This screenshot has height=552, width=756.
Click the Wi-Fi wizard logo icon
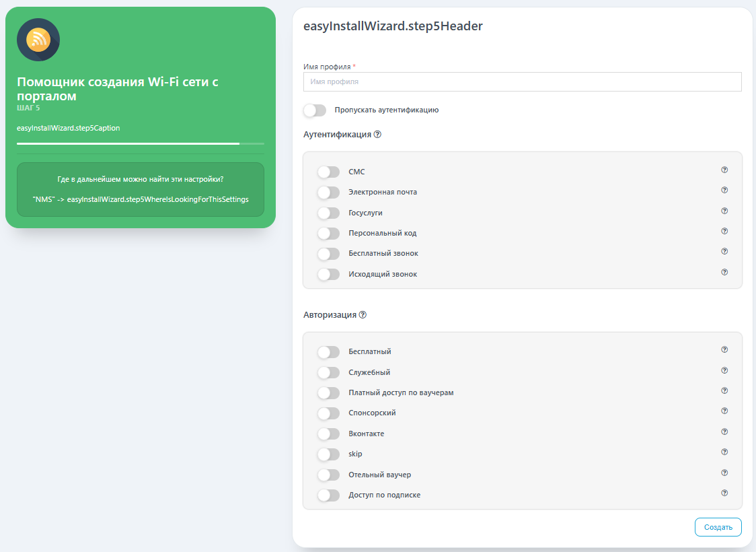38,40
